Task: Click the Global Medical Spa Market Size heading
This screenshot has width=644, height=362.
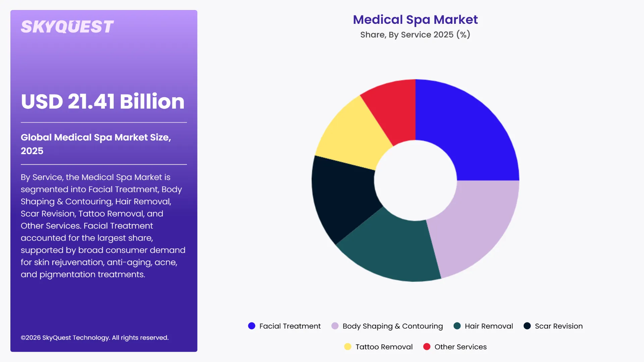Action: click(96, 144)
